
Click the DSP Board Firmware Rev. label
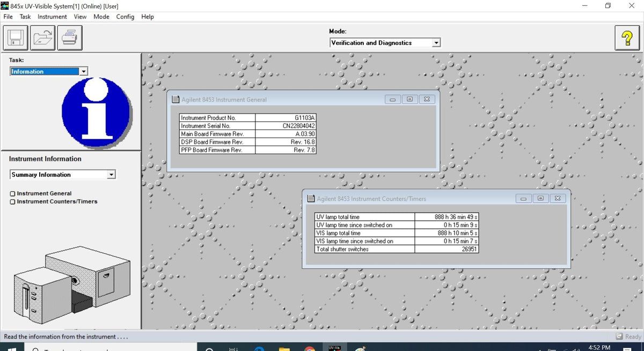click(x=212, y=142)
